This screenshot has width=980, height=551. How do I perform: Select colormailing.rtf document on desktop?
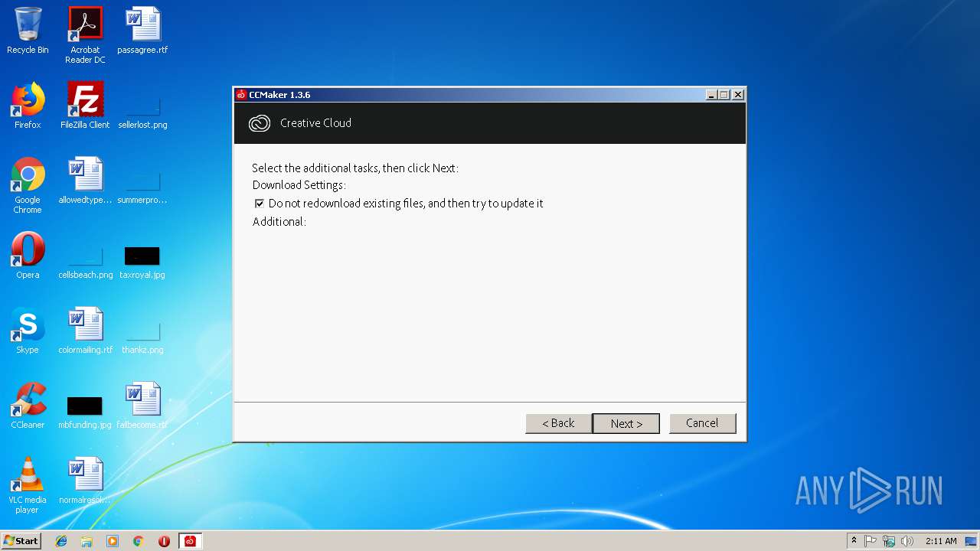tap(85, 331)
